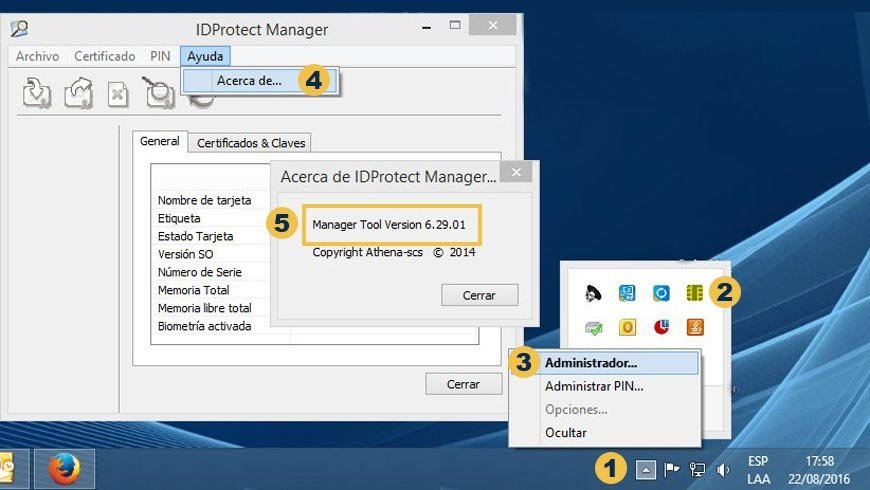Click the blue translate-style tray icon
Screen dimensions: 870x490
pyautogui.click(x=627, y=292)
